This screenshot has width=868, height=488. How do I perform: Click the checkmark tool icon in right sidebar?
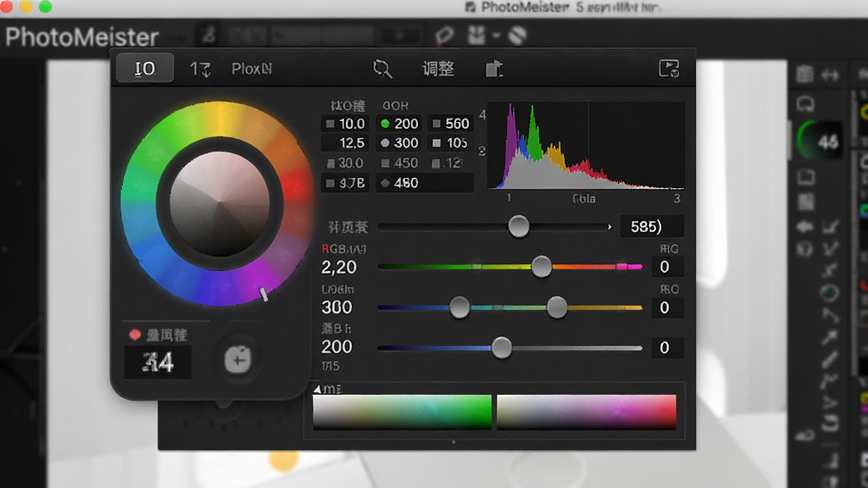point(830,249)
